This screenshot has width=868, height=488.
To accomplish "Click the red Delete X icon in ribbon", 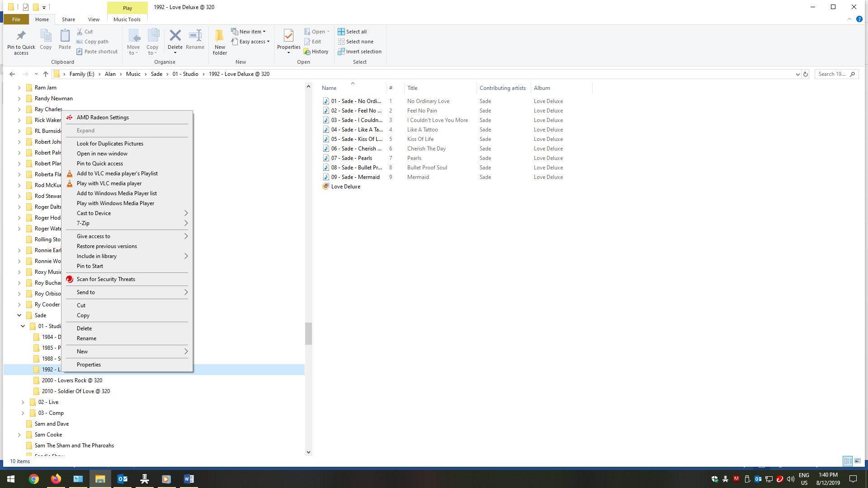I will (x=175, y=35).
